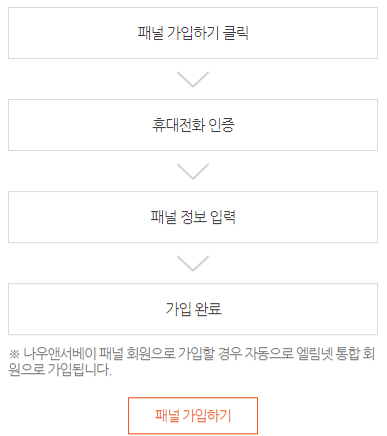Click the down chevron below 패널 가입하기 클릭
387x436 pixels.
click(x=193, y=79)
